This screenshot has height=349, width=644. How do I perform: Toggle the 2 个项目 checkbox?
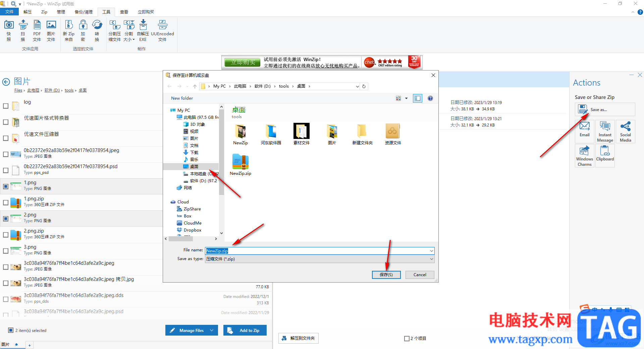click(x=407, y=338)
